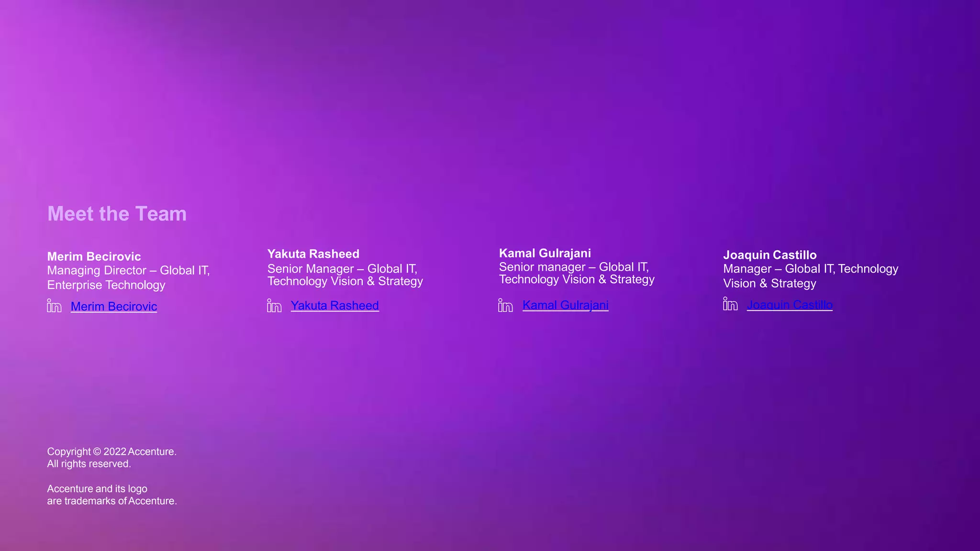Click Senior Manager – Global IT title text
Image resolution: width=980 pixels, height=551 pixels.
342,269
